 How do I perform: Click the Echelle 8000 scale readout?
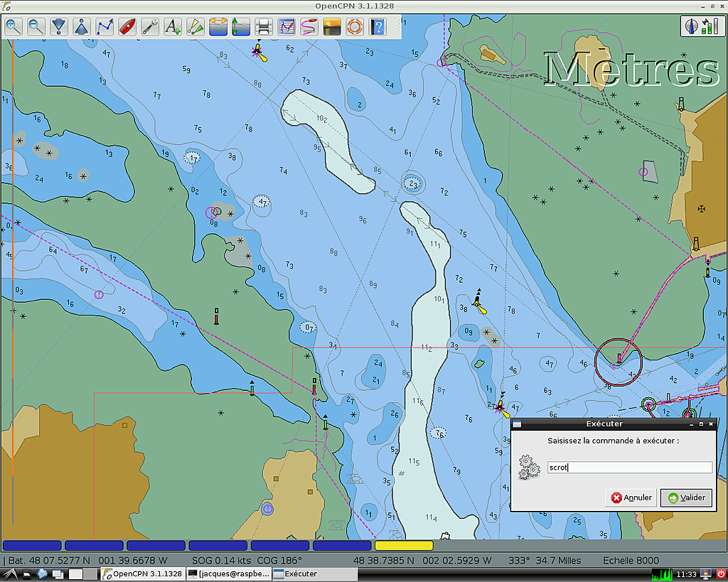pos(631,561)
